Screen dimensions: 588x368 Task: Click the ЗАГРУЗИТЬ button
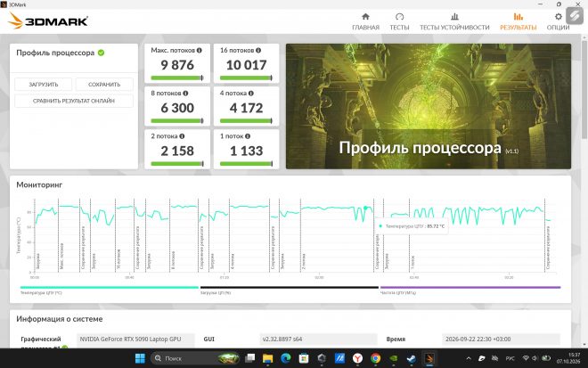pyautogui.click(x=44, y=85)
